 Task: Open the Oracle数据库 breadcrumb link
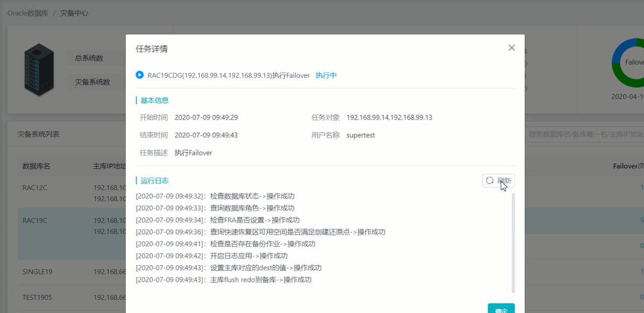[27, 13]
